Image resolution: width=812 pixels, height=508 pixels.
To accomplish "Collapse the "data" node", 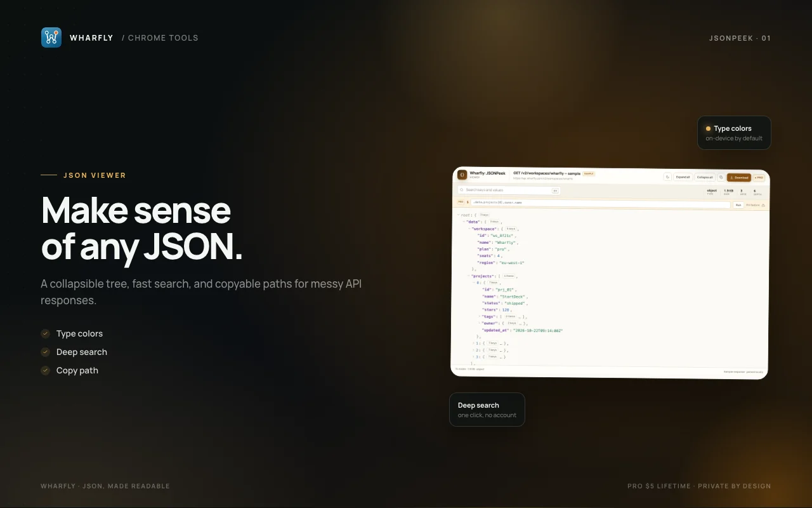I will [x=464, y=222].
